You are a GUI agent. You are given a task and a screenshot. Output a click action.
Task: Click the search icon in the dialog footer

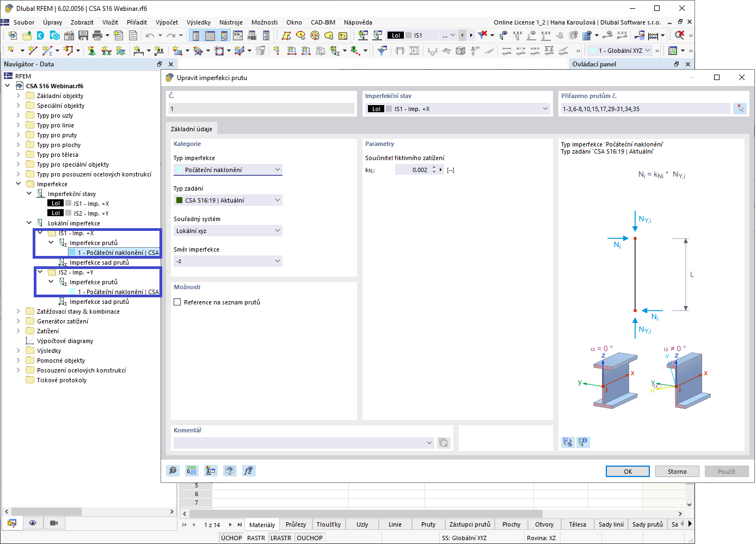tap(173, 471)
